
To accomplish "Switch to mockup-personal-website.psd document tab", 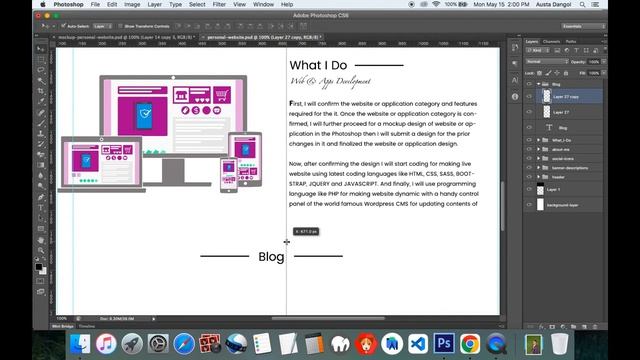I will 127,37.
